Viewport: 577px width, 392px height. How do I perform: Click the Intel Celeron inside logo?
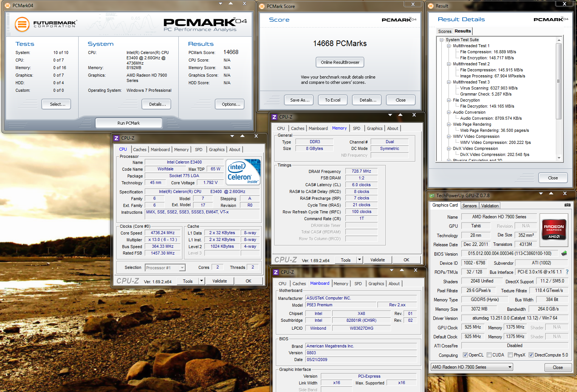(x=243, y=172)
